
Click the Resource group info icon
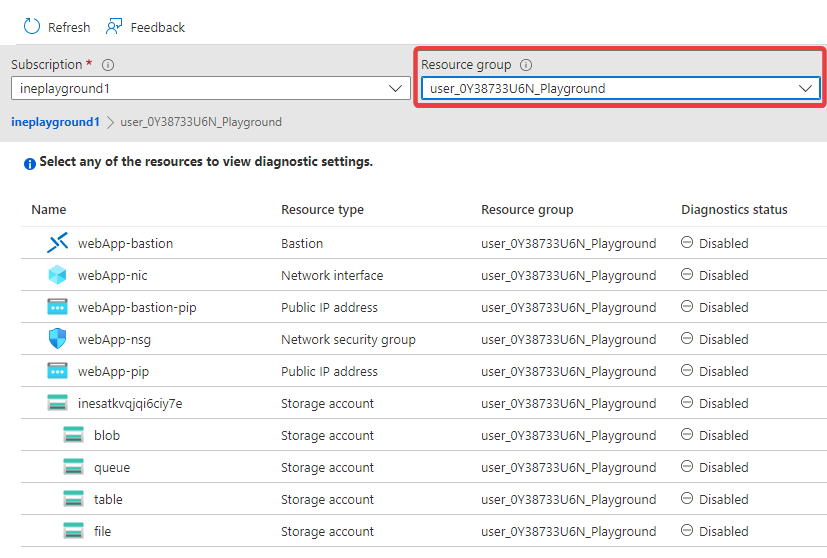(526, 65)
